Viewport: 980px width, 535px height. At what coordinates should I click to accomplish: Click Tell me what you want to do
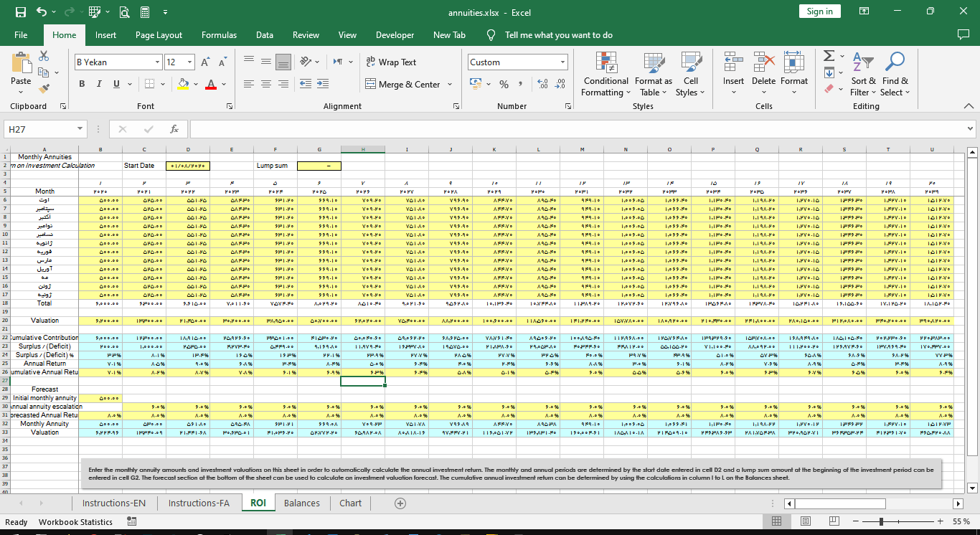pos(558,34)
